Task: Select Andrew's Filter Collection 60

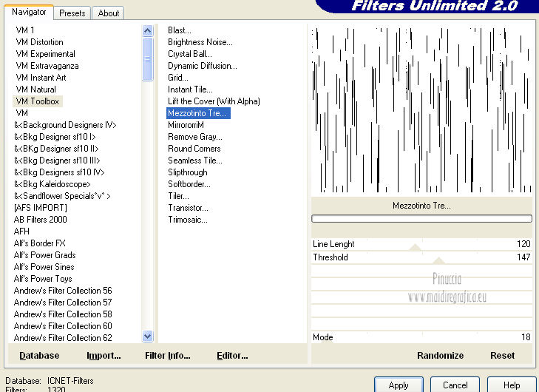Action: click(x=63, y=326)
